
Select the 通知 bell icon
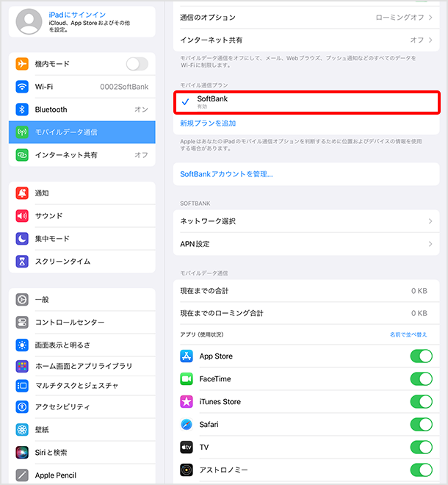[22, 193]
